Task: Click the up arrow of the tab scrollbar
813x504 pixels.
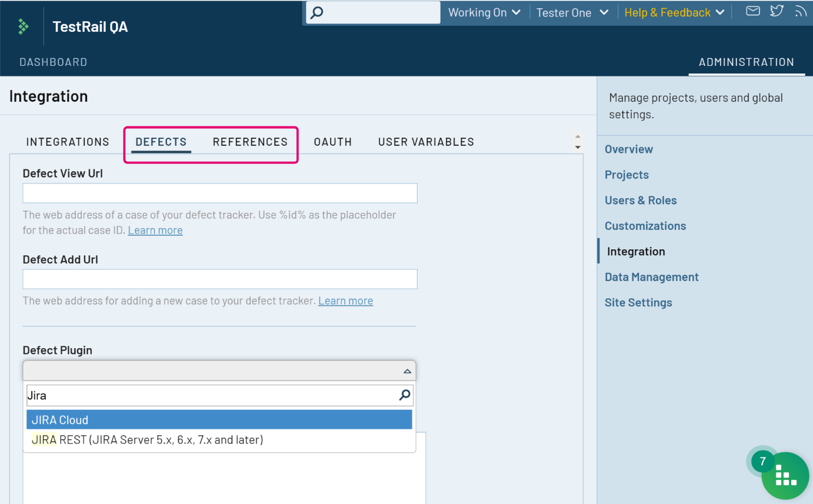Action: click(578, 136)
